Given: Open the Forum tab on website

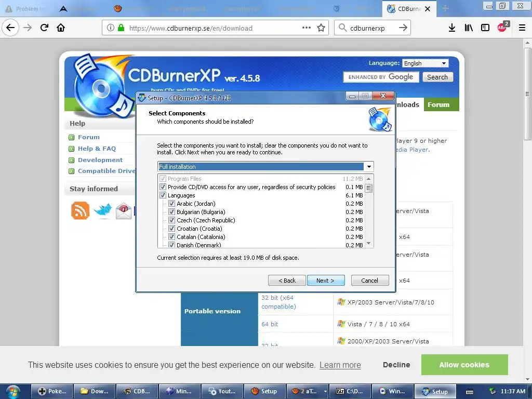Looking at the screenshot, I should click(442, 104).
